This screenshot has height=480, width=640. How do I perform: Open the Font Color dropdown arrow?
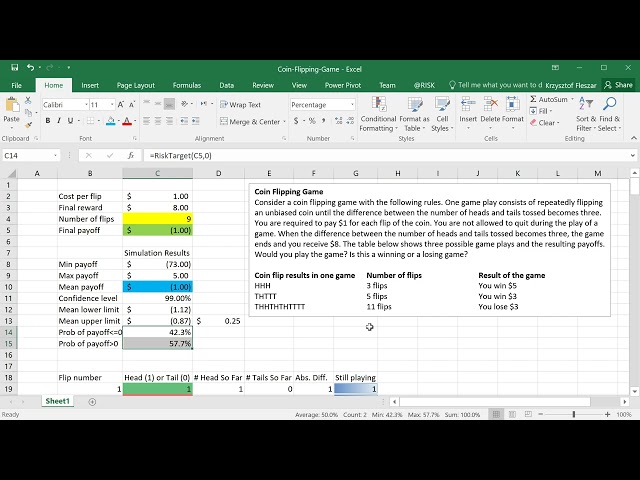134,121
